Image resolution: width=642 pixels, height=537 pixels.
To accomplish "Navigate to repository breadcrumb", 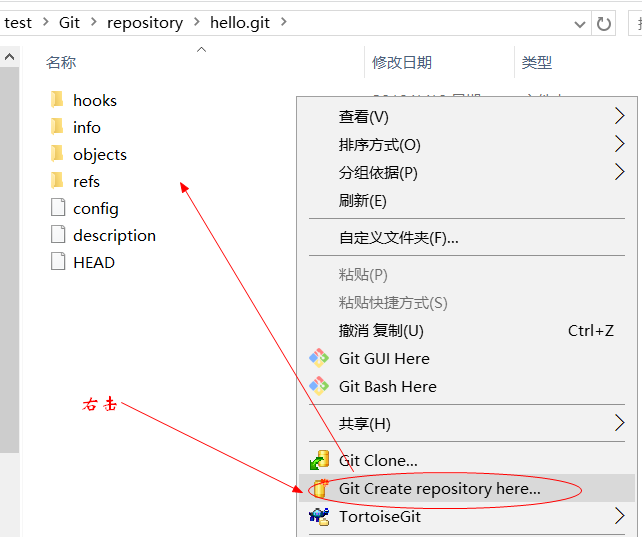I will 145,23.
